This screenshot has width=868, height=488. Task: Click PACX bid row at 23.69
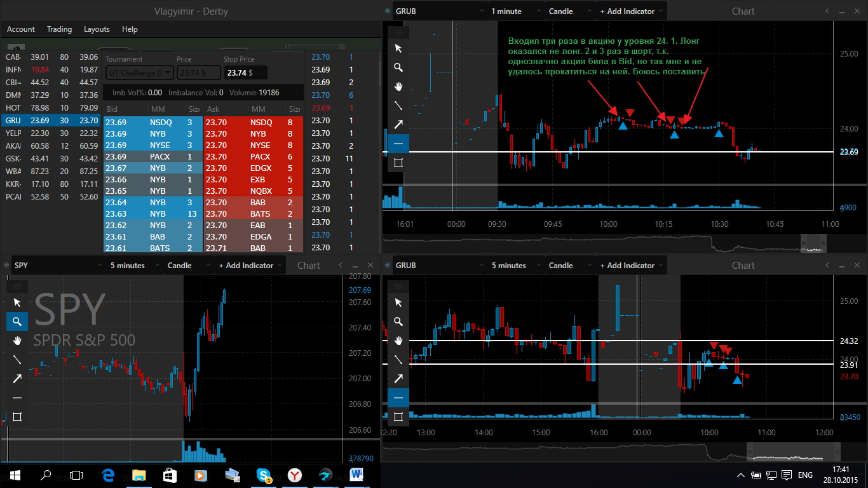click(153, 156)
